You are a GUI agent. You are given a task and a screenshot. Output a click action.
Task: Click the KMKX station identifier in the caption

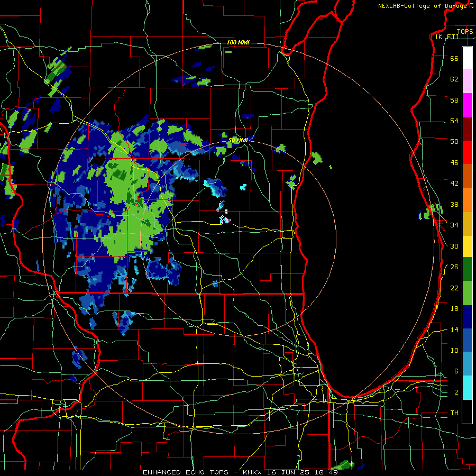coord(252,472)
